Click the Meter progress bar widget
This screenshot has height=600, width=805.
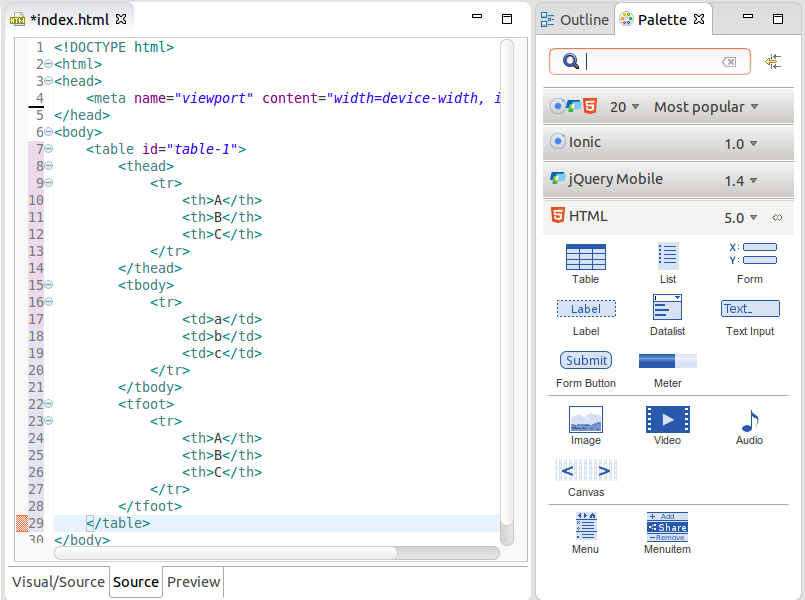(667, 361)
